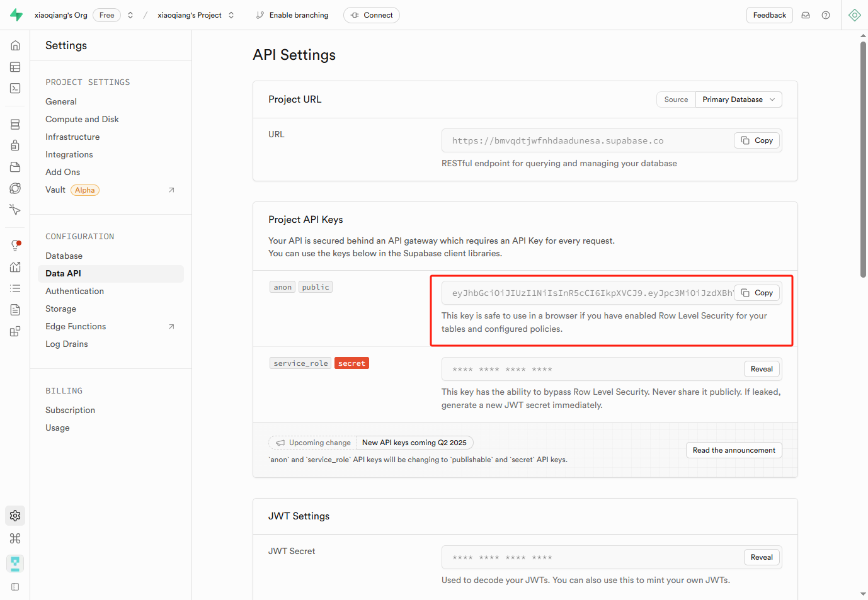Open the API Docs document sidebar icon
Image resolution: width=868 pixels, height=600 pixels.
click(15, 310)
